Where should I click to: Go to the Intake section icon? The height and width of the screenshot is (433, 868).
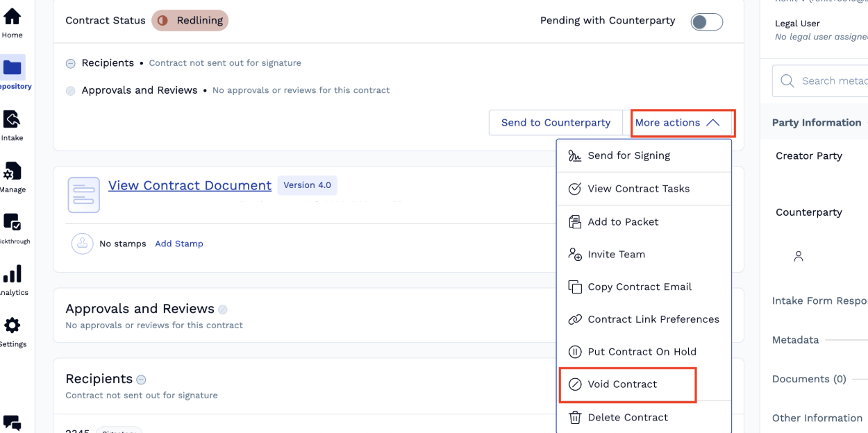click(12, 119)
